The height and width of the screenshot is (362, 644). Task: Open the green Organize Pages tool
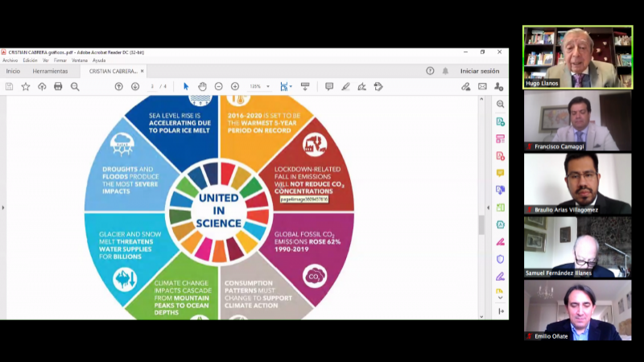coord(500,208)
